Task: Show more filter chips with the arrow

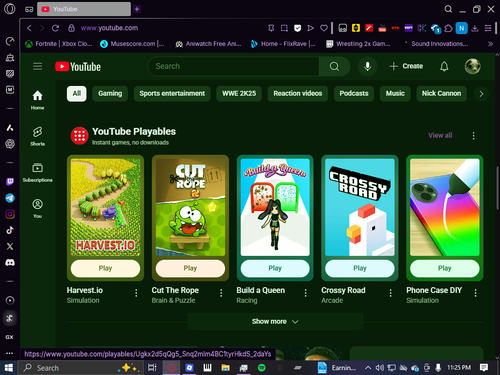Action: [481, 94]
